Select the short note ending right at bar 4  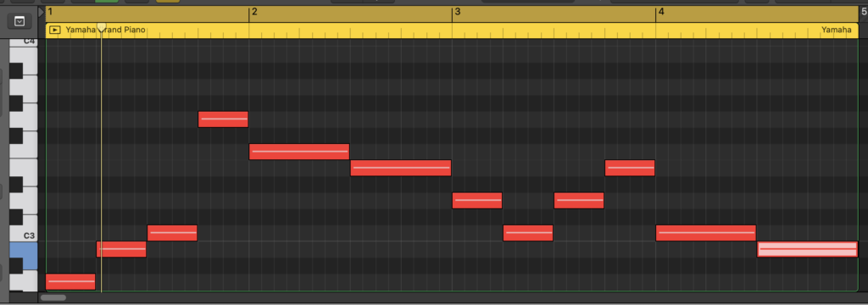[x=630, y=168]
